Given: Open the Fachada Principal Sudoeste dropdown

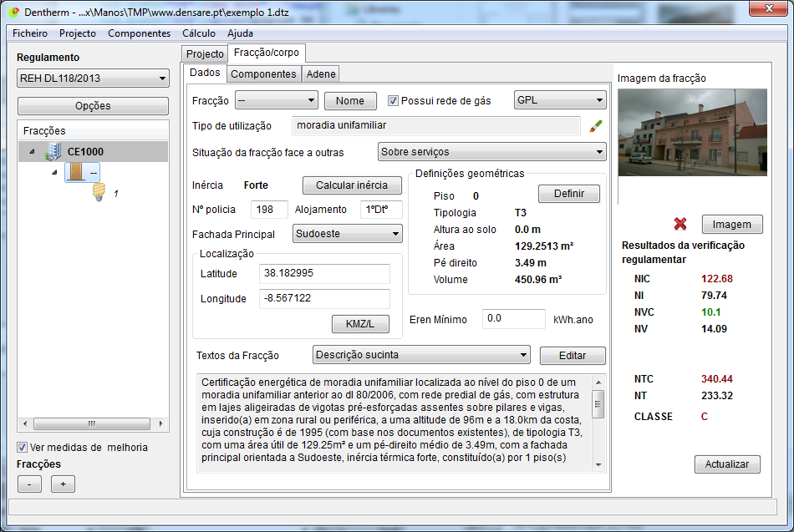Looking at the screenshot, I should coord(348,234).
